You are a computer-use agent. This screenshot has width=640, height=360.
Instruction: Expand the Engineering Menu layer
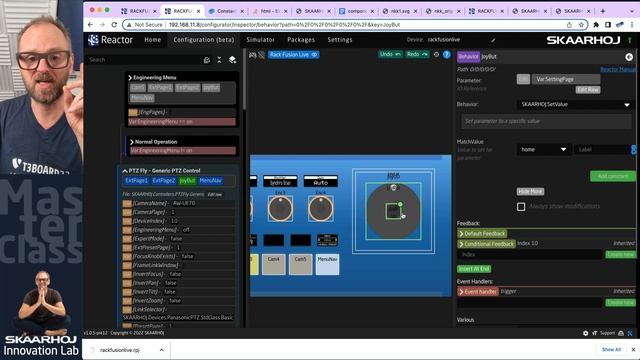[x=130, y=78]
